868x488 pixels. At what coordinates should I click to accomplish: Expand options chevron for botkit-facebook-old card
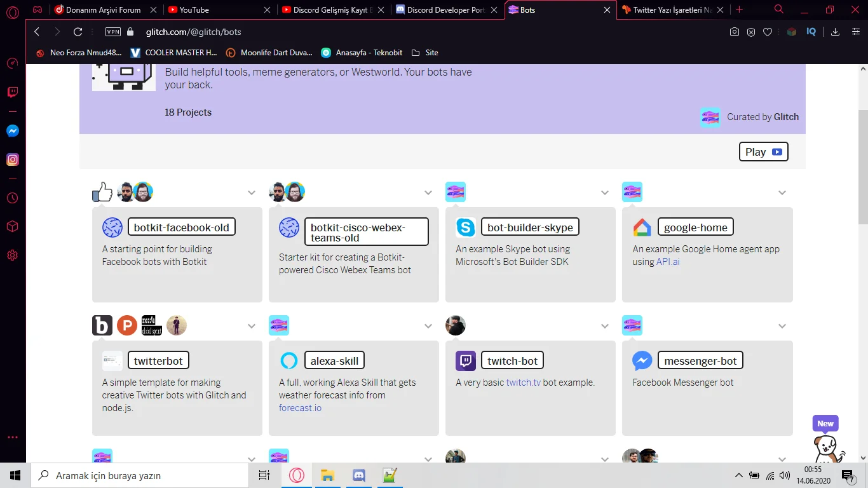coord(252,193)
